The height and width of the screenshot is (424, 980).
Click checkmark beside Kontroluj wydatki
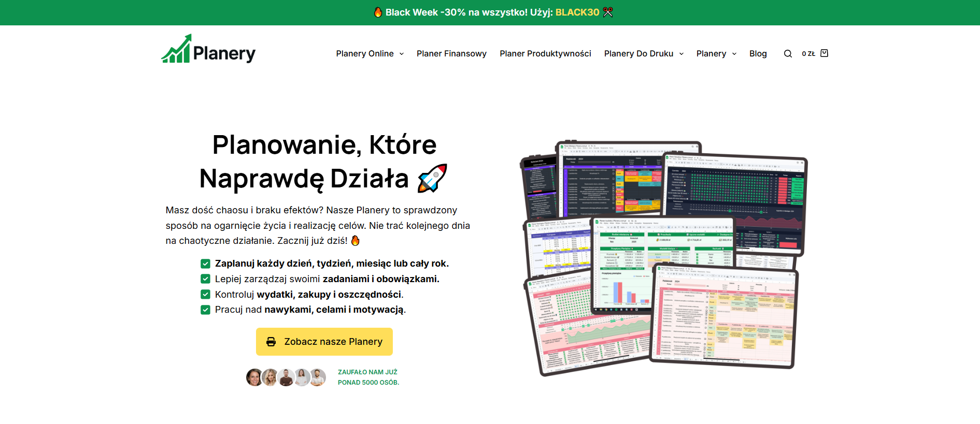click(205, 295)
